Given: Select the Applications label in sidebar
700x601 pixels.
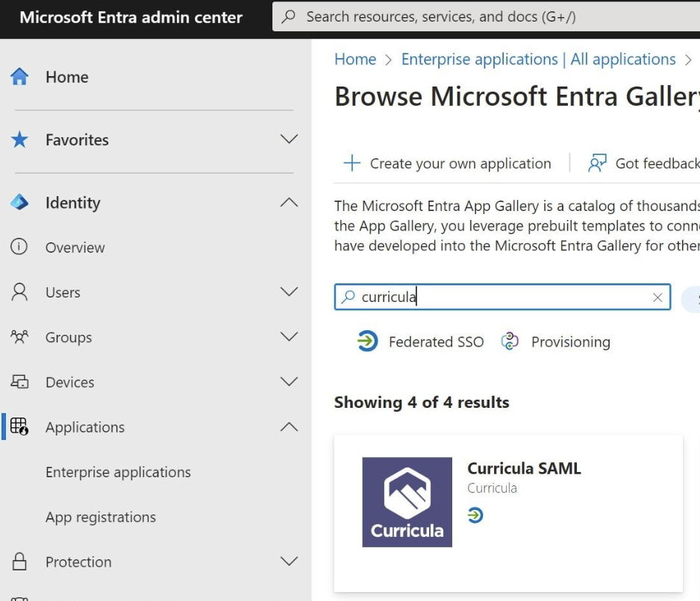Looking at the screenshot, I should click(85, 427).
